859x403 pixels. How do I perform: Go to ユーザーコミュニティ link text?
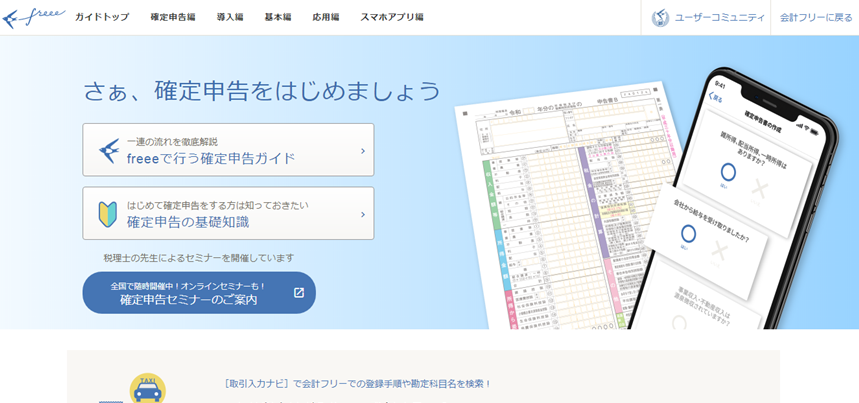coord(719,18)
